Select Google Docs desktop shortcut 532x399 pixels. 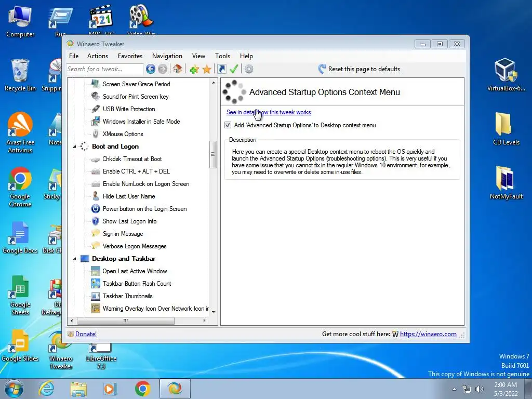[20, 237]
